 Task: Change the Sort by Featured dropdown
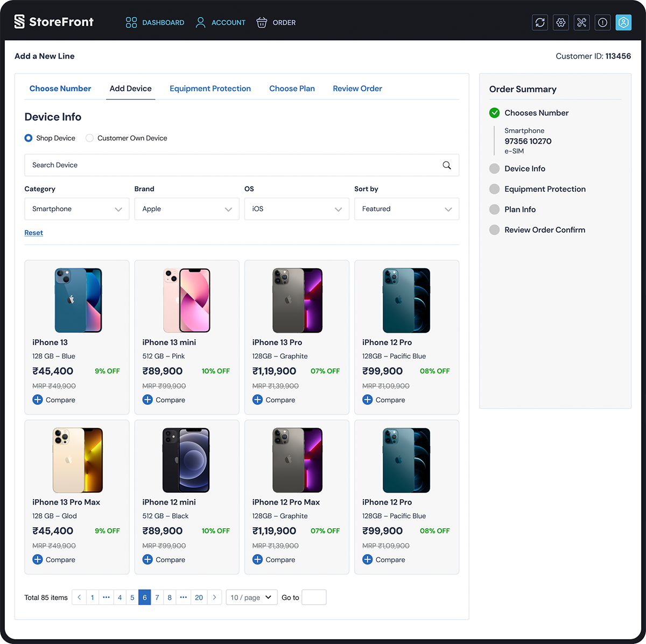[406, 209]
